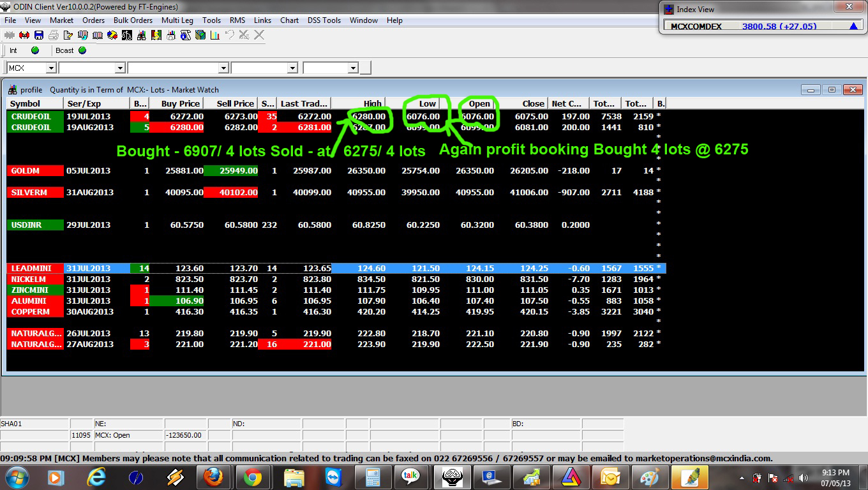
Task: Click the taskbar clock showing 9:13 PM
Action: (835, 478)
